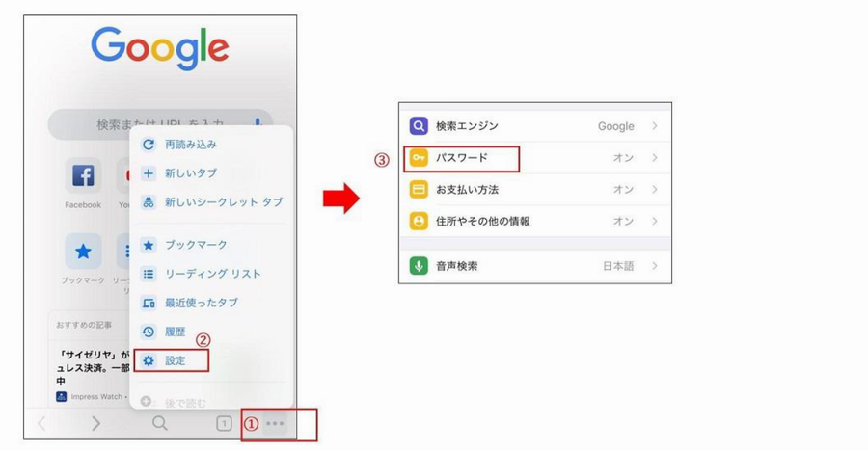The width and height of the screenshot is (868, 451).
Task: Click the Google value in 検索エンジン row
Action: pos(615,126)
